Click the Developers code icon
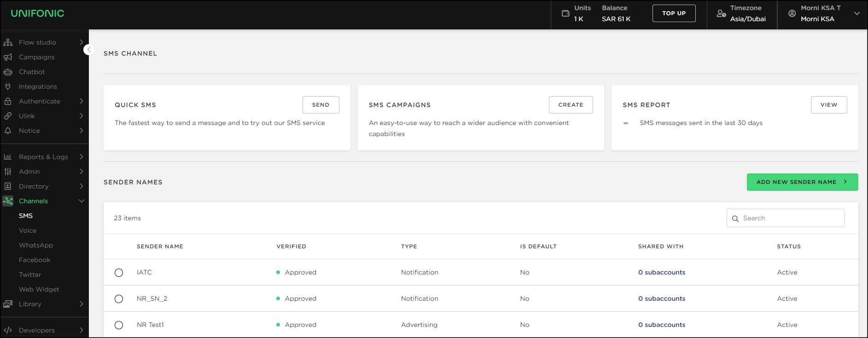 [x=8, y=330]
